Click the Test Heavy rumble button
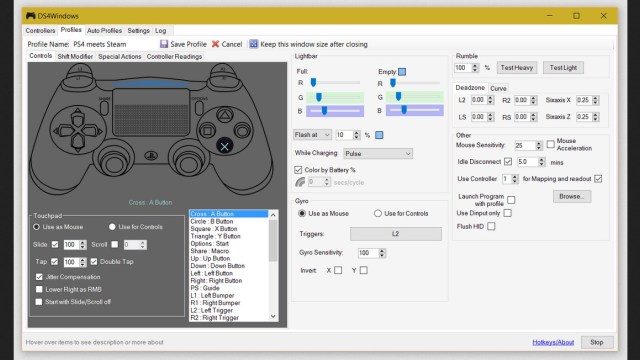Image resolution: width=640 pixels, height=360 pixels. (x=517, y=68)
